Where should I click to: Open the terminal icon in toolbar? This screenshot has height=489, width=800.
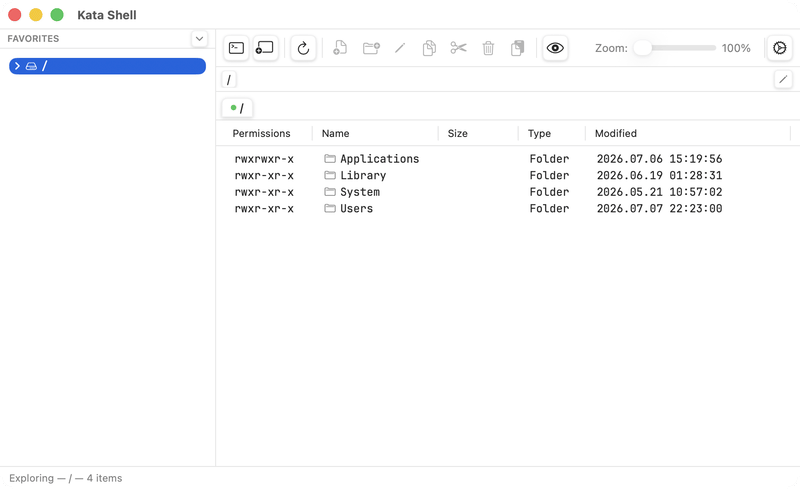[x=236, y=48]
